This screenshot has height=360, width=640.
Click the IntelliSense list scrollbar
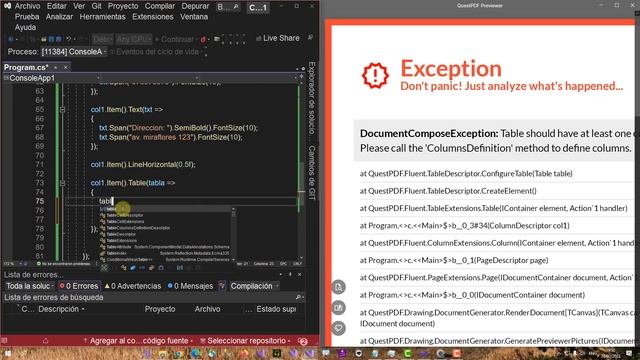[x=233, y=234]
